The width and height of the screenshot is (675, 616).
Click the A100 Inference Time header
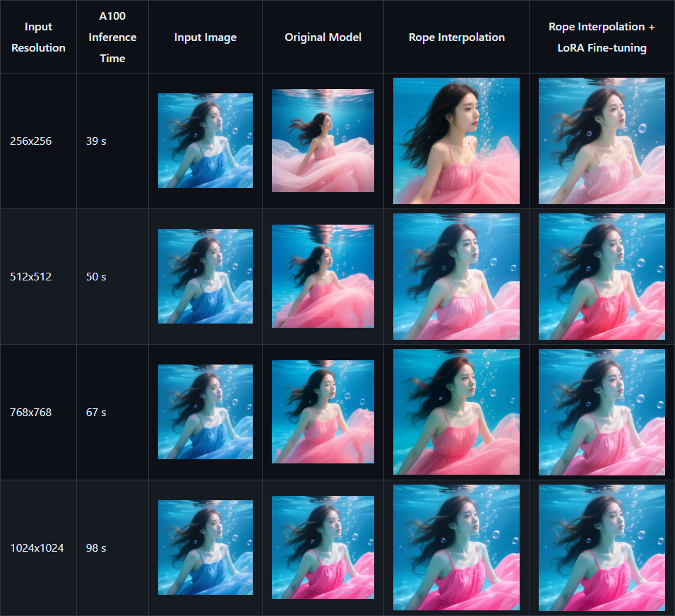tap(112, 37)
